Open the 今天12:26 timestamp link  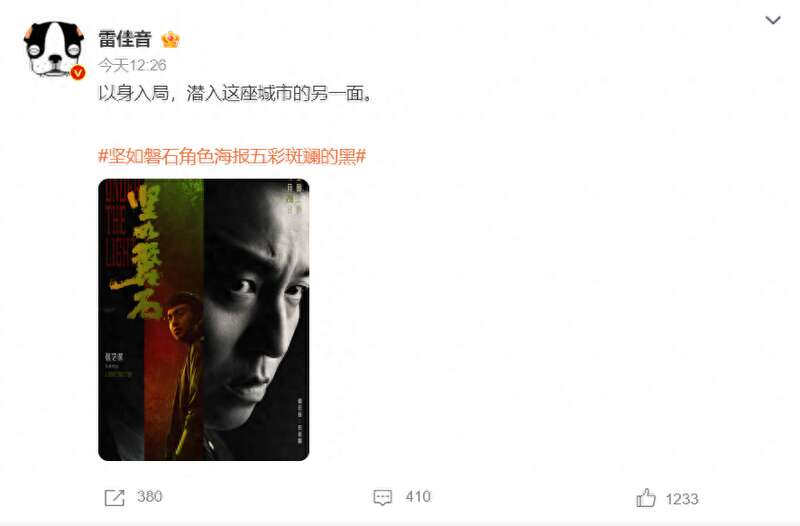(x=132, y=65)
